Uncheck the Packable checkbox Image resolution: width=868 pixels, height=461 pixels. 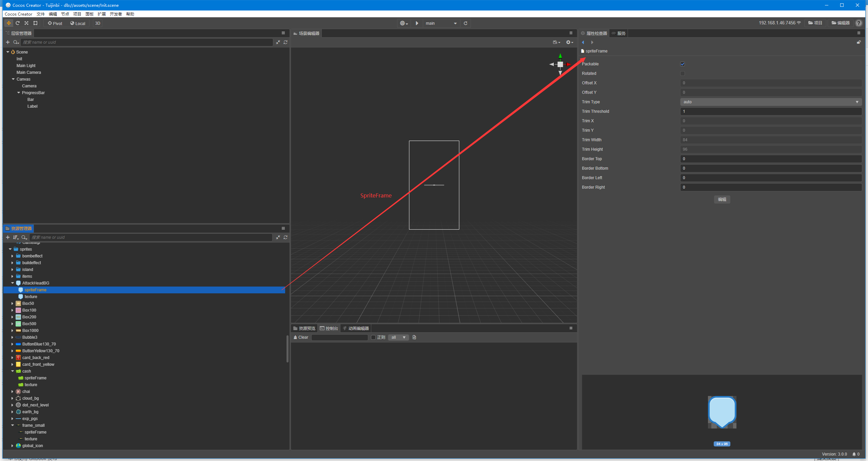click(x=683, y=64)
